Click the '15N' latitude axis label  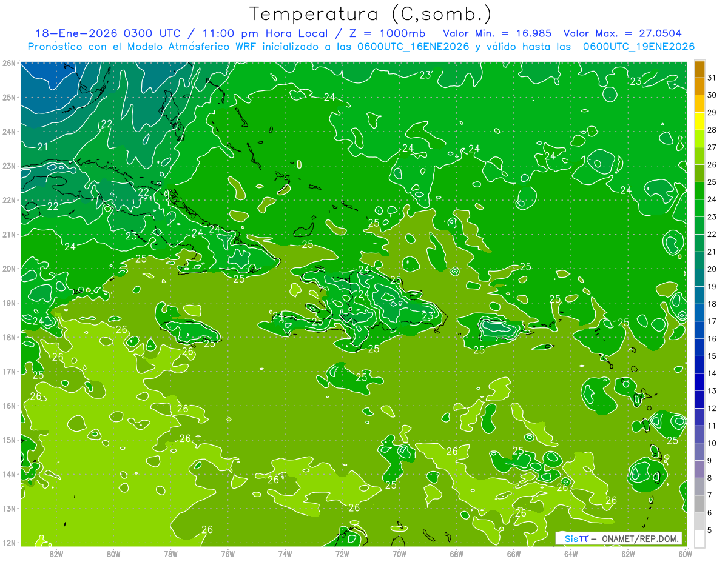click(9, 440)
